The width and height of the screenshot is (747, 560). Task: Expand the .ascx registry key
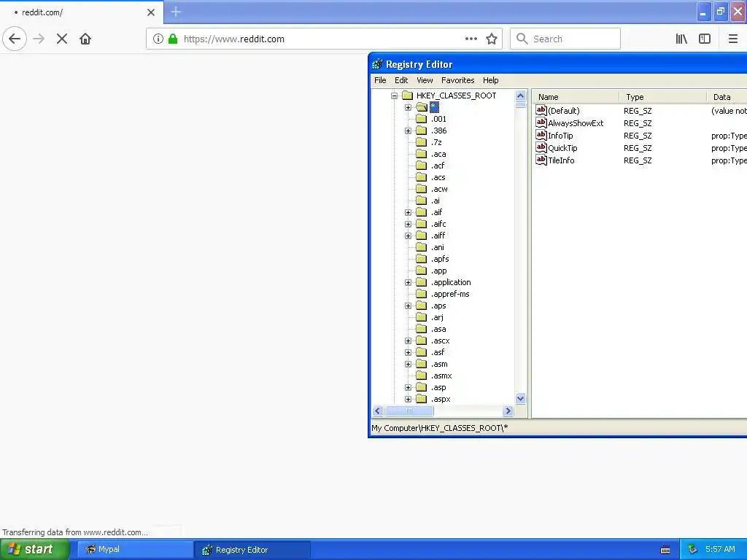(409, 341)
